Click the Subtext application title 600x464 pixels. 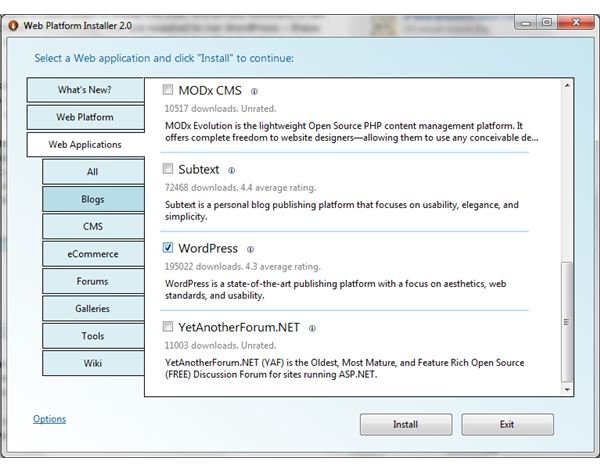pos(199,169)
